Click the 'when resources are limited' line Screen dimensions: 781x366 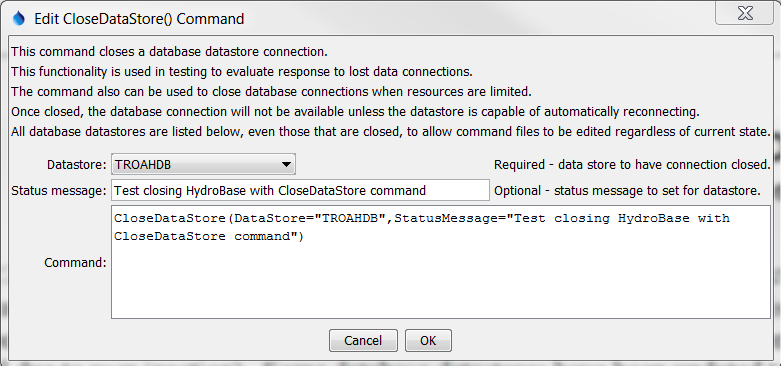pyautogui.click(x=273, y=92)
